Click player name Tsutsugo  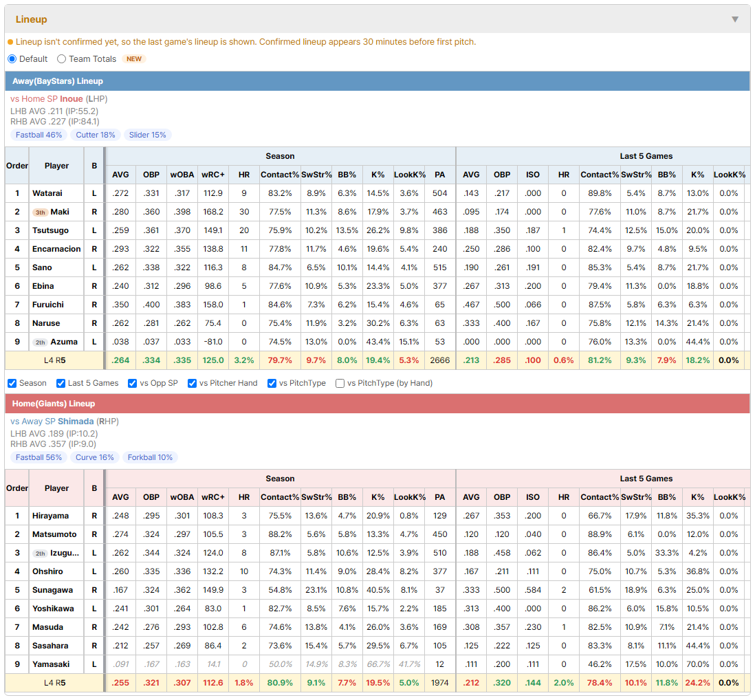coord(51,230)
